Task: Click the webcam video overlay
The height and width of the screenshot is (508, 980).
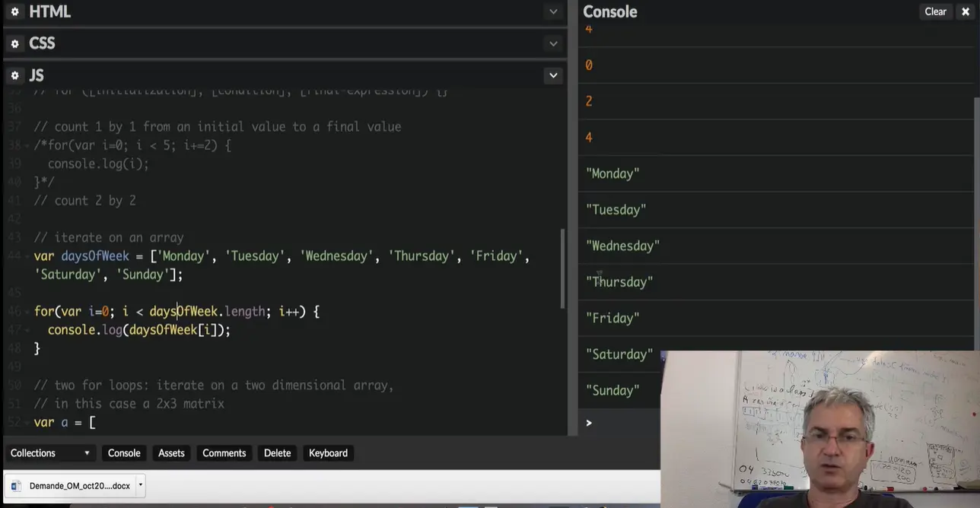Action: [x=820, y=429]
